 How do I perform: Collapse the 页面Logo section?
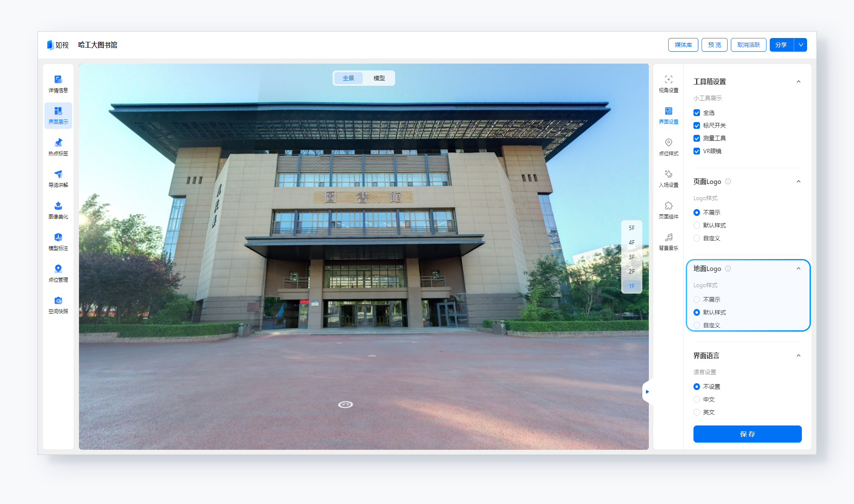point(798,181)
